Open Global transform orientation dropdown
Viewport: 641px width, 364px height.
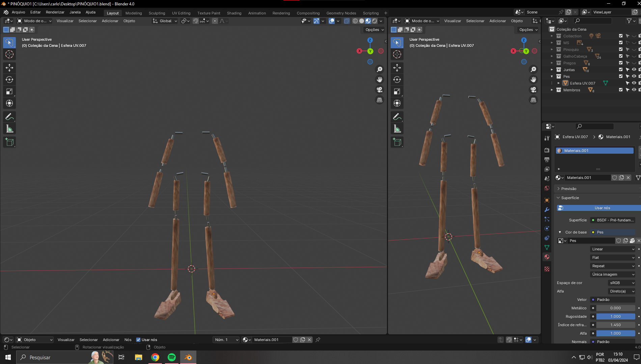[x=165, y=21]
